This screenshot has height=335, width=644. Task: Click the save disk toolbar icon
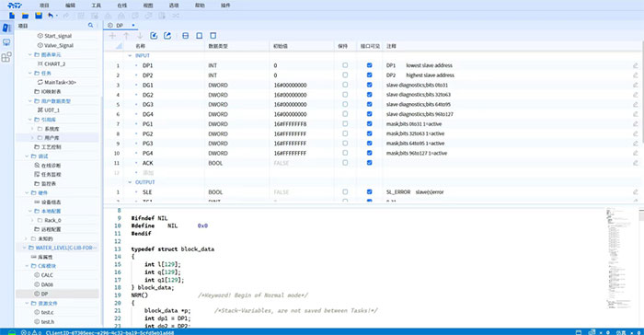point(39,16)
